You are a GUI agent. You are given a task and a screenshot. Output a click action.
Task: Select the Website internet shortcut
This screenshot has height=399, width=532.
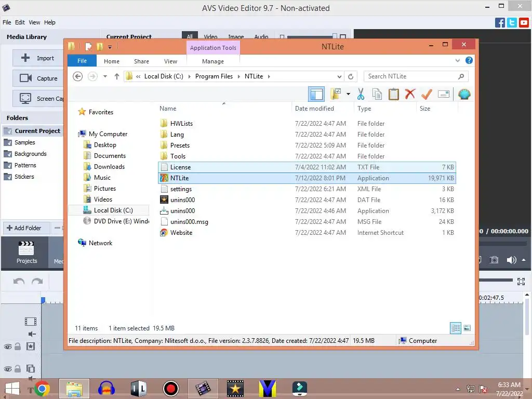coord(307,232)
